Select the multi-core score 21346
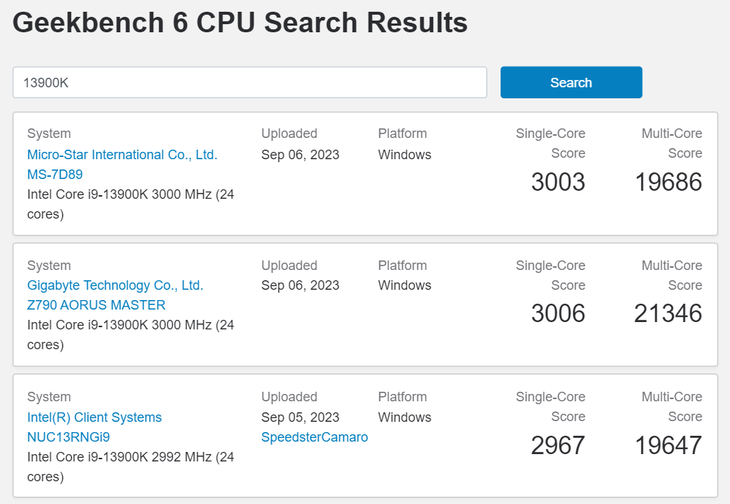The image size is (730, 504). tap(668, 313)
